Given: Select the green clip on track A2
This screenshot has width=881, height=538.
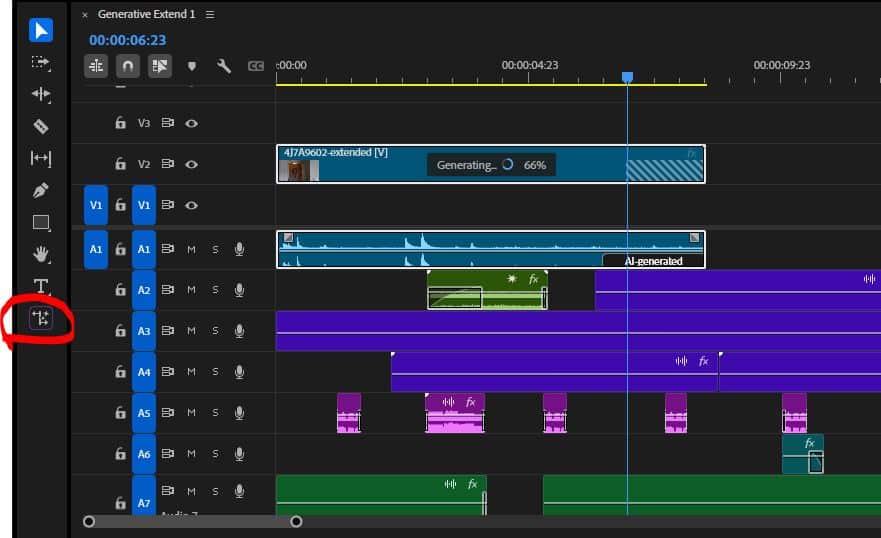Looking at the screenshot, I should point(487,290).
